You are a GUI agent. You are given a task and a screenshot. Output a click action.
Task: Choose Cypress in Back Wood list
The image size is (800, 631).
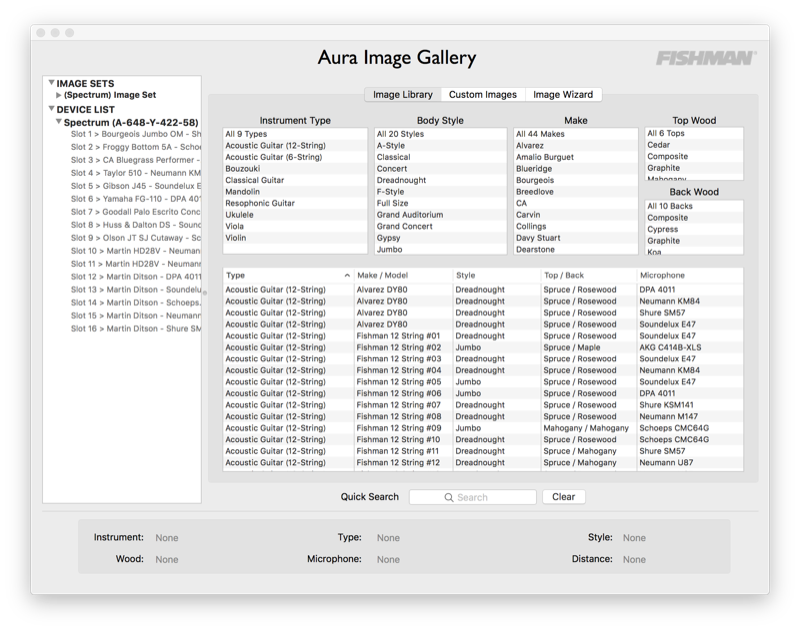[x=694, y=230]
